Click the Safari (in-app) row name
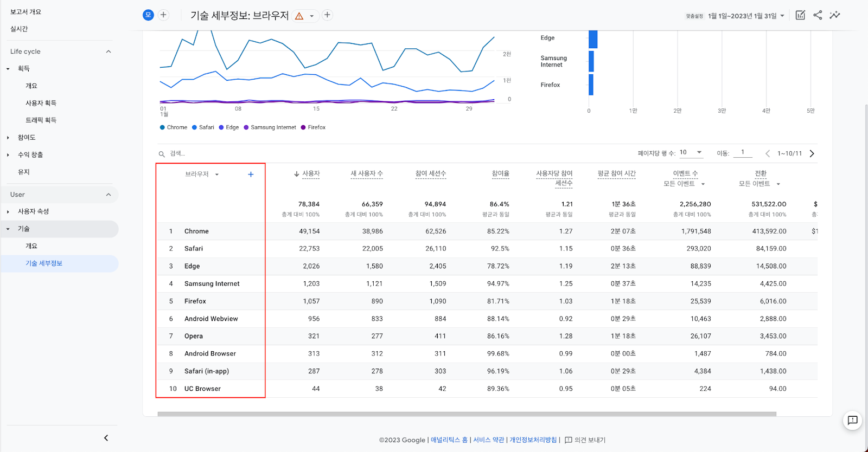Viewport: 868px width, 452px height. [x=207, y=372]
